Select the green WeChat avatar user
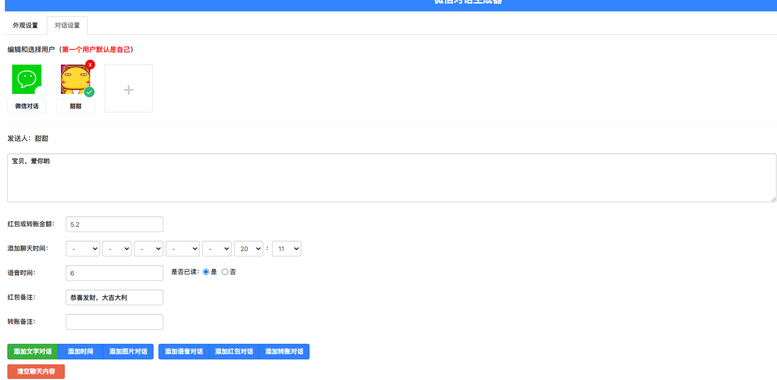The image size is (777, 380). [x=27, y=79]
